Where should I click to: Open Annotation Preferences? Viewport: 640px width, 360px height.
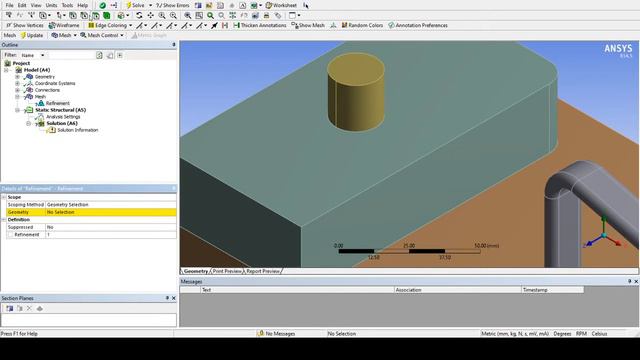[x=418, y=25]
